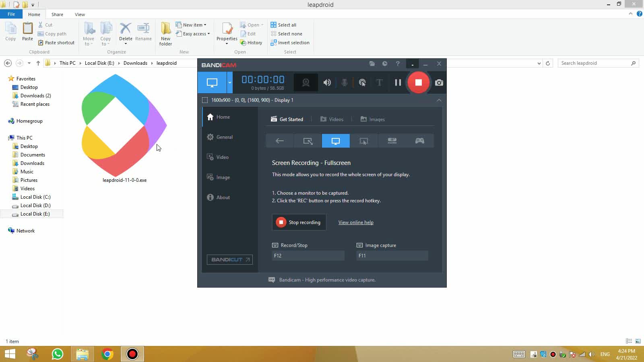
Task: Open the New item dropdown
Action: click(x=191, y=25)
